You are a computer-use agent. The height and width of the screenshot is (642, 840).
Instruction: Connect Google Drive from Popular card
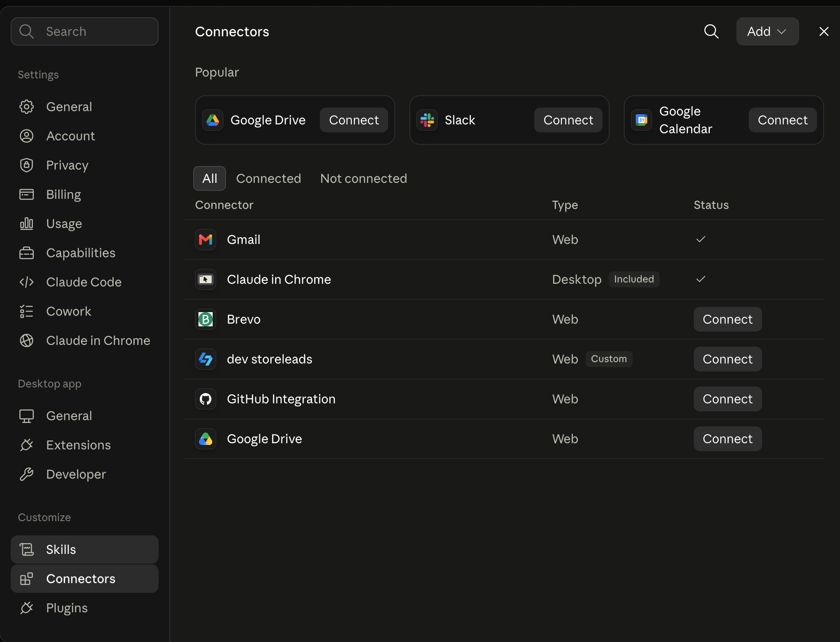(354, 120)
